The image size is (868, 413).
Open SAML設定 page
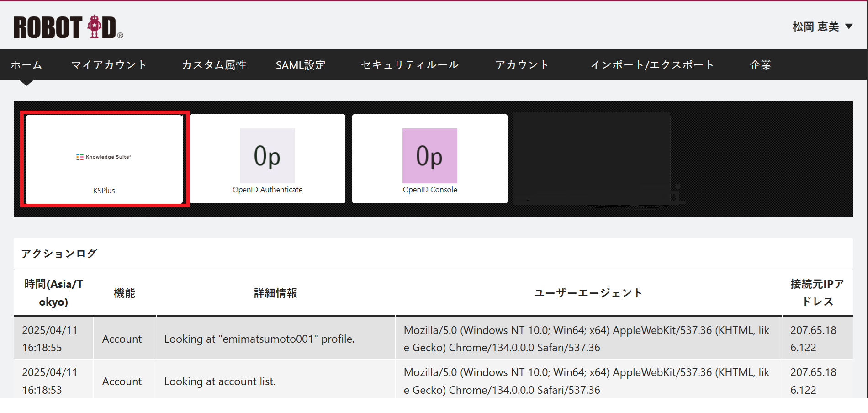(x=300, y=65)
